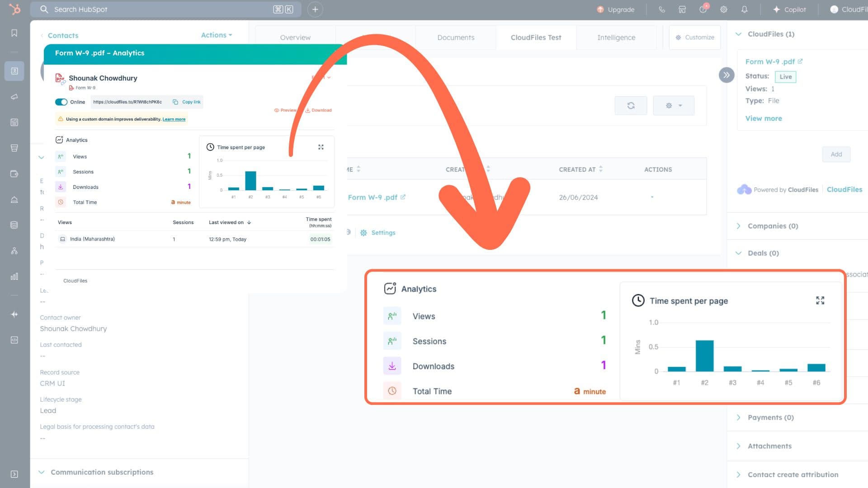Switch to the Documents tab
This screenshot has width=868, height=488.
click(x=456, y=38)
